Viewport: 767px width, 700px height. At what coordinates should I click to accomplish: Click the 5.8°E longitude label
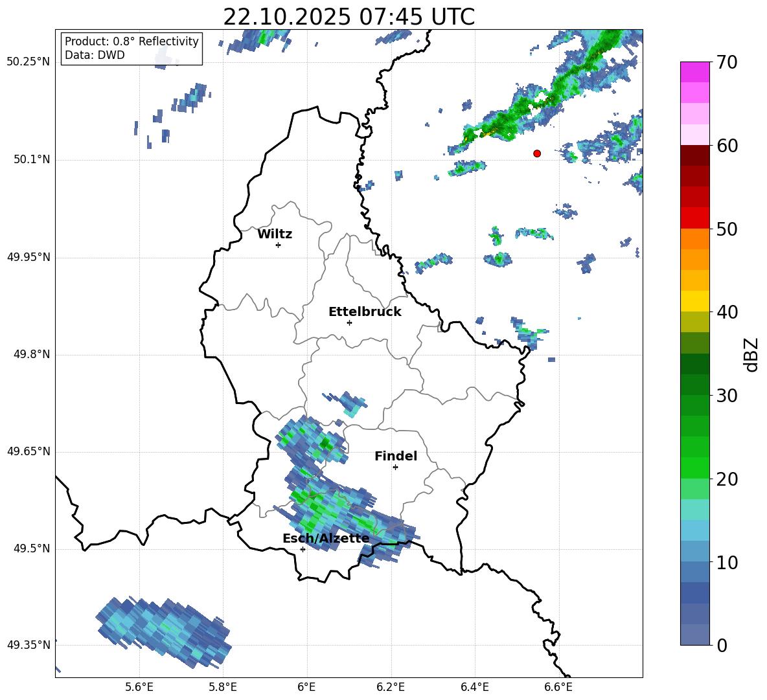pos(223,687)
